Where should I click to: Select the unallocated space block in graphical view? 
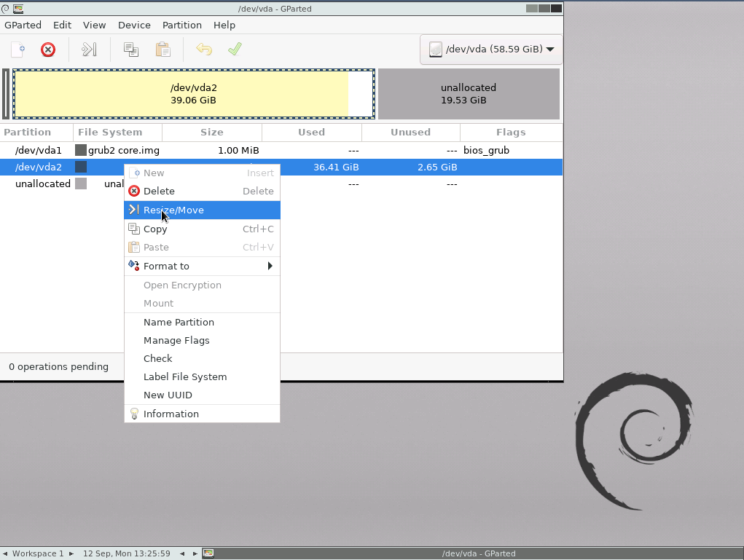click(469, 93)
